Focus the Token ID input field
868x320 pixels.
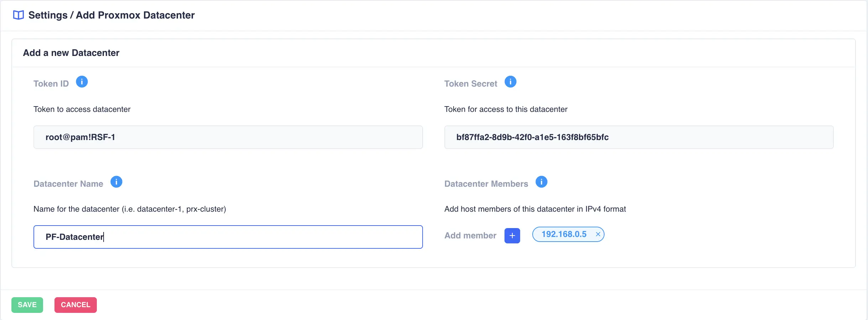click(x=228, y=137)
